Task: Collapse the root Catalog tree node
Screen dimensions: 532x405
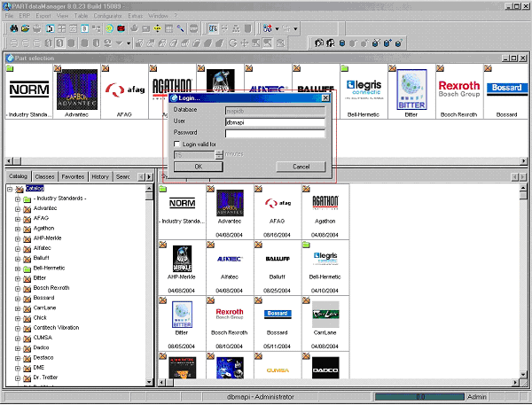Action: [x=10, y=189]
